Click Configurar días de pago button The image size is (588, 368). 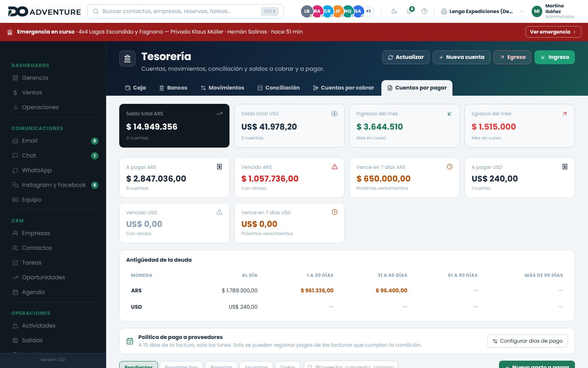click(x=528, y=341)
